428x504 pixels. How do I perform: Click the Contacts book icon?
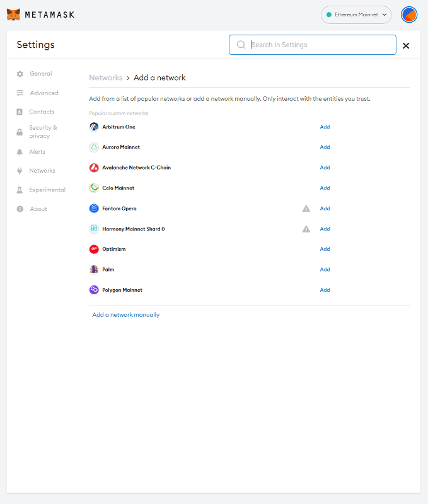20,112
